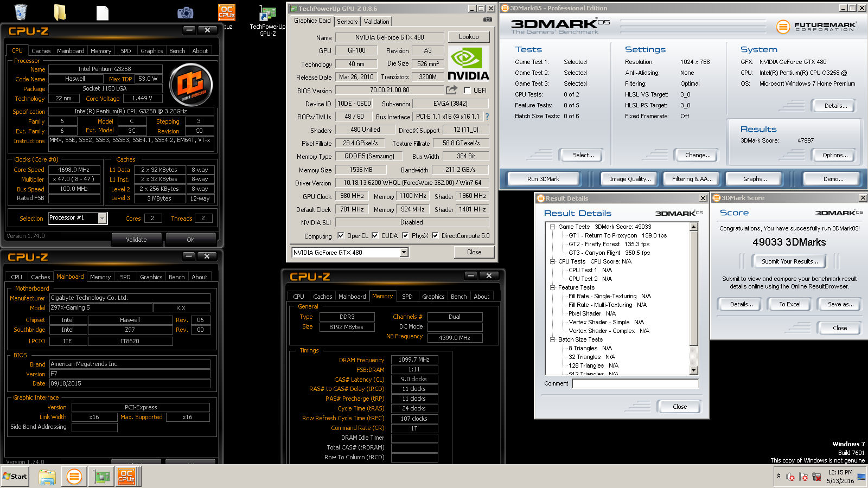The width and height of the screenshot is (868, 488).
Task: Open Windows Explorer from the taskbar
Action: (47, 477)
